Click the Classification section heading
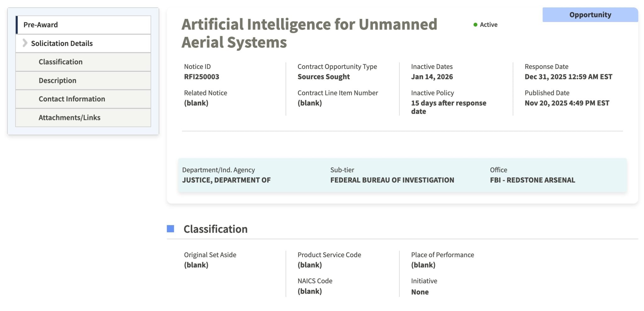644x311 pixels. (215, 229)
